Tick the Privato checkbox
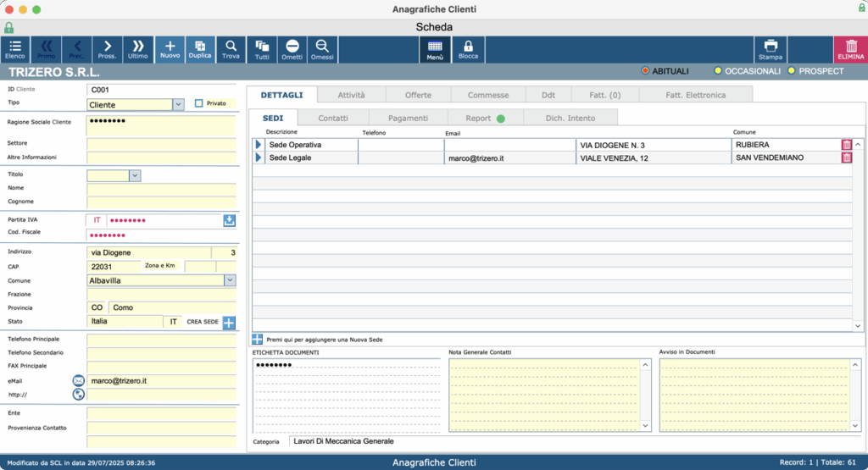The width and height of the screenshot is (868, 470). (x=198, y=103)
